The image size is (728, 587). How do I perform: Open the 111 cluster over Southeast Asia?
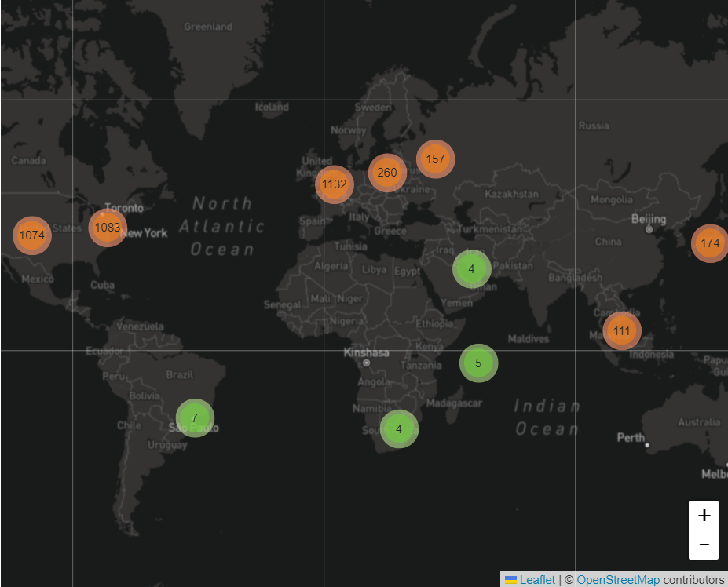[x=621, y=330]
